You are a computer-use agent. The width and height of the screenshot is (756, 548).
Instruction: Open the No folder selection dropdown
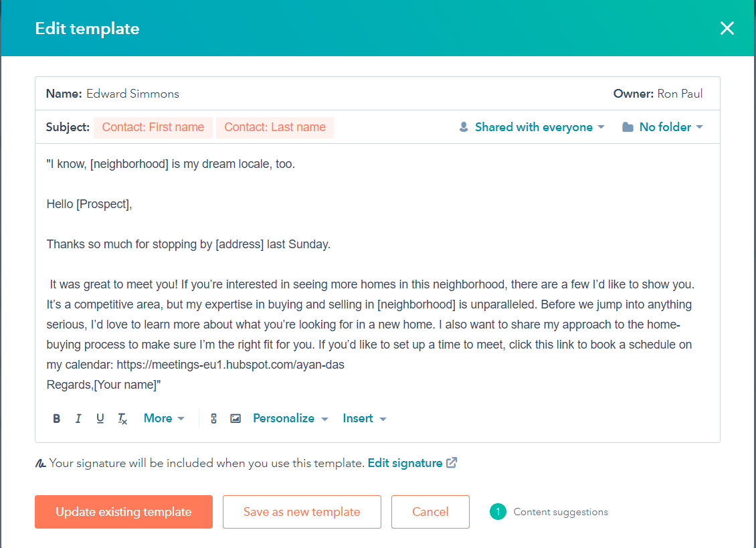[664, 126]
